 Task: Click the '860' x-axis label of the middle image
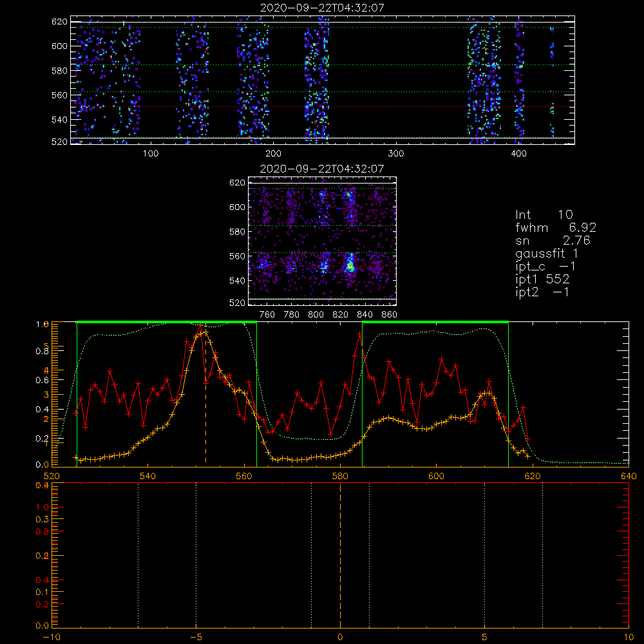390,315
